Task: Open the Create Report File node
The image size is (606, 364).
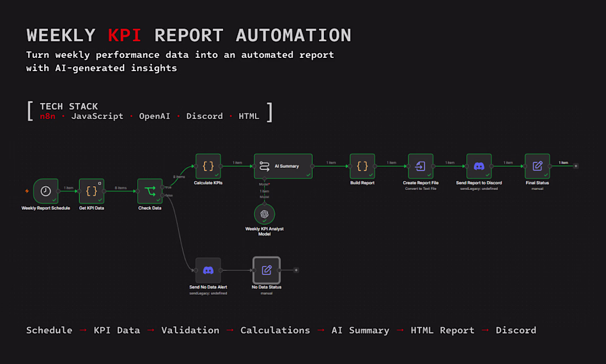Action: click(420, 166)
